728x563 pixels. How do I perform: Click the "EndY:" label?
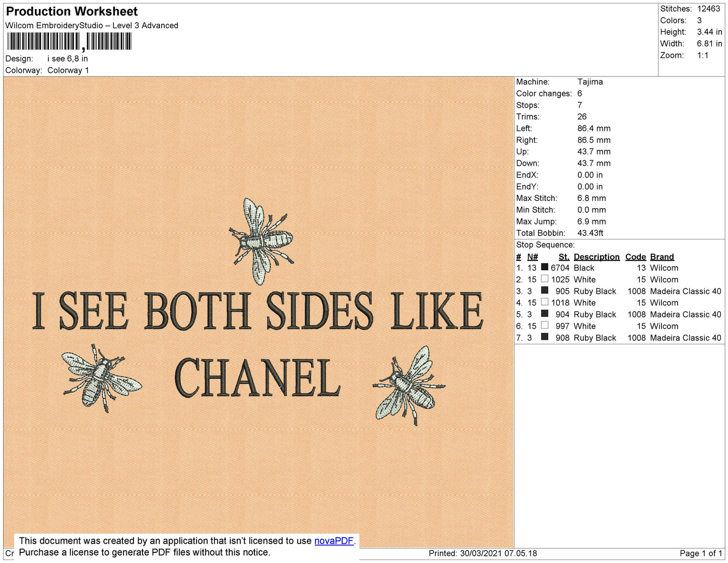click(x=527, y=186)
